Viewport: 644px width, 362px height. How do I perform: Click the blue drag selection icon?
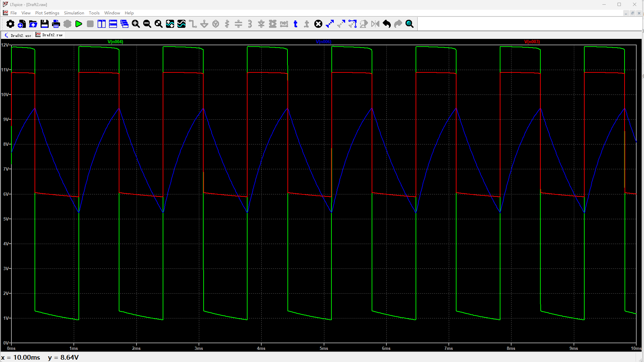coord(353,24)
